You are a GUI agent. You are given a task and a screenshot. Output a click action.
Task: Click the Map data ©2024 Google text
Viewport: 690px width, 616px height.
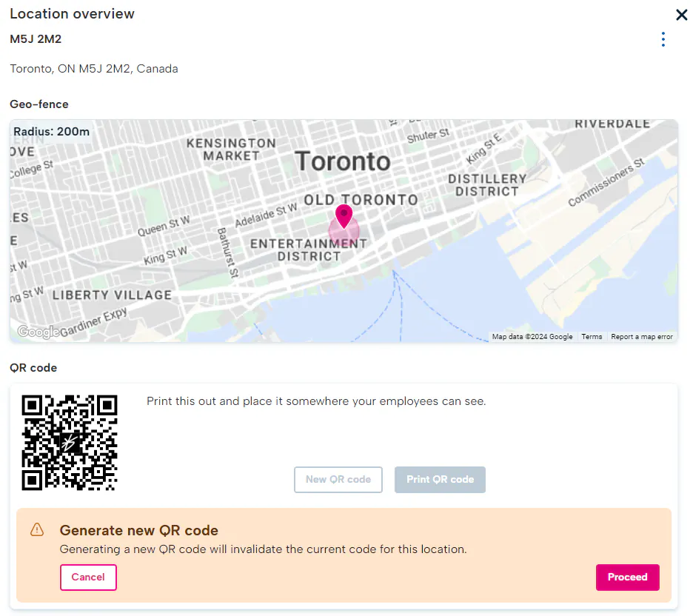click(x=532, y=337)
